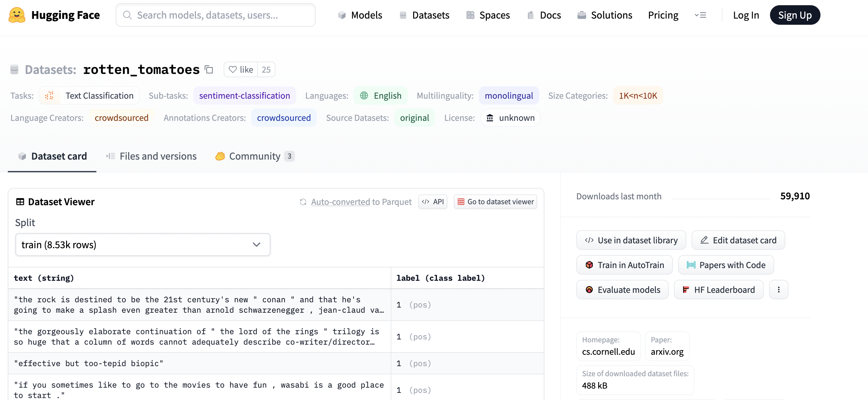
Task: Click the license bank icon
Action: pyautogui.click(x=490, y=118)
